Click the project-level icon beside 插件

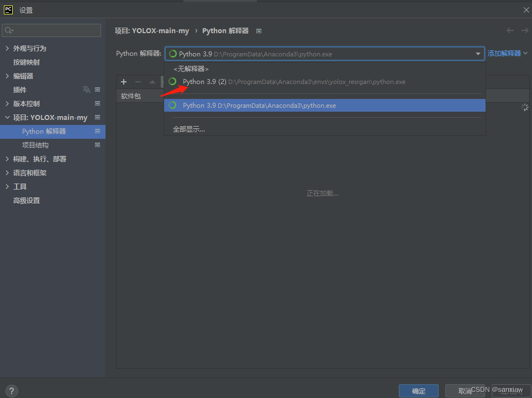click(x=97, y=90)
